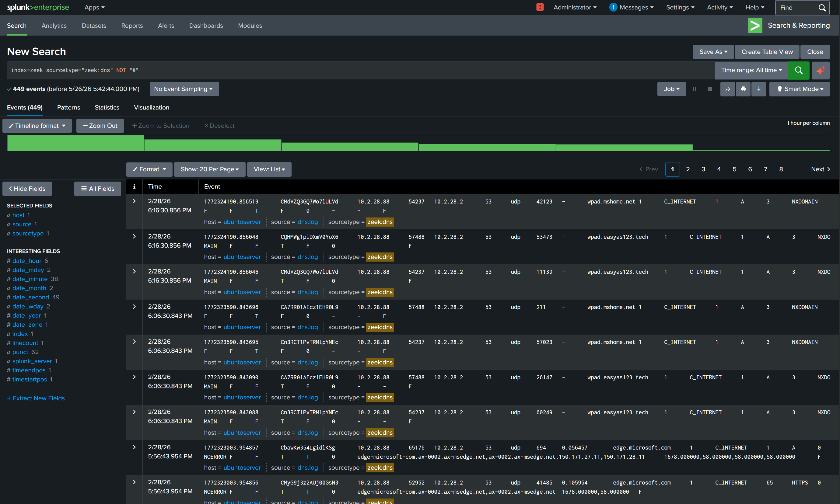Click ubuntoserver host link in first event
This screenshot has width=840, height=504.
pos(242,222)
